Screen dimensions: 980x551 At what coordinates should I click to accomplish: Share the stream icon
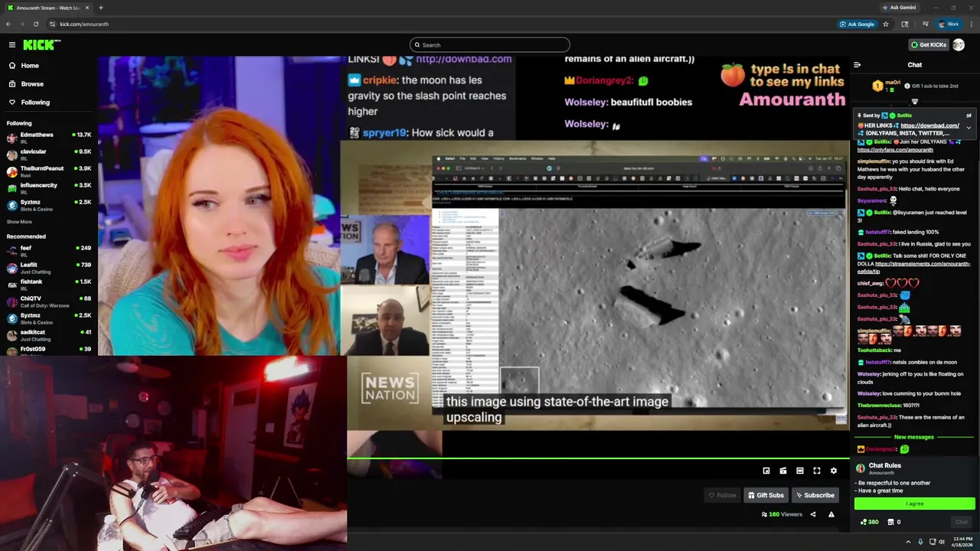pos(813,514)
